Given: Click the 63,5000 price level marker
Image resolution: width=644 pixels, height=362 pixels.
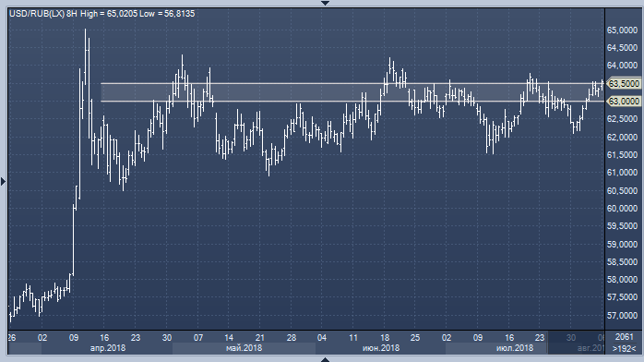Looking at the screenshot, I should 624,83.
